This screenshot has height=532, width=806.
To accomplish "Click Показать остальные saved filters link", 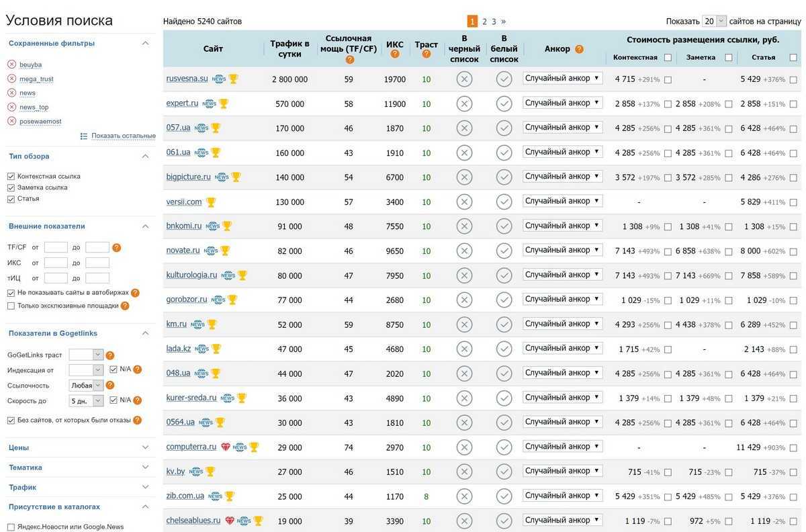I will [x=123, y=136].
